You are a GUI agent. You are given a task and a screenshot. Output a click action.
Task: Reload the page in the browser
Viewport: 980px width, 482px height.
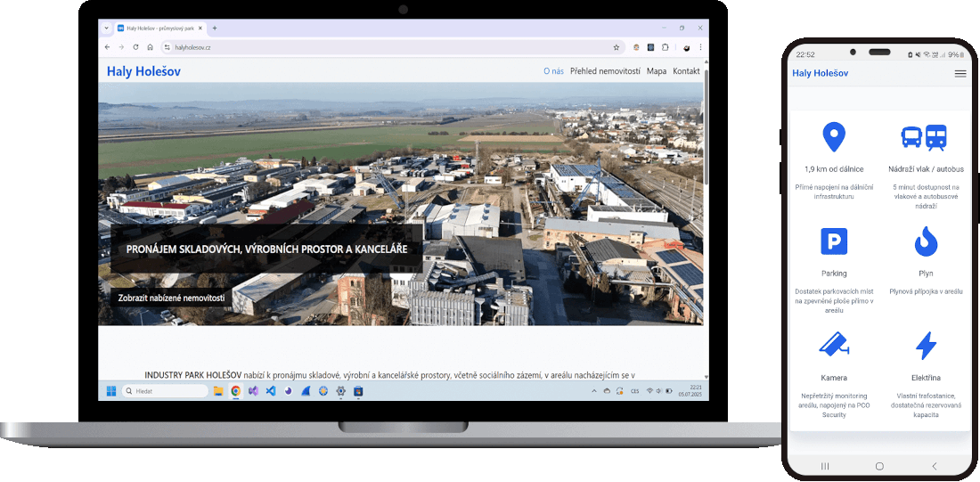click(x=135, y=47)
